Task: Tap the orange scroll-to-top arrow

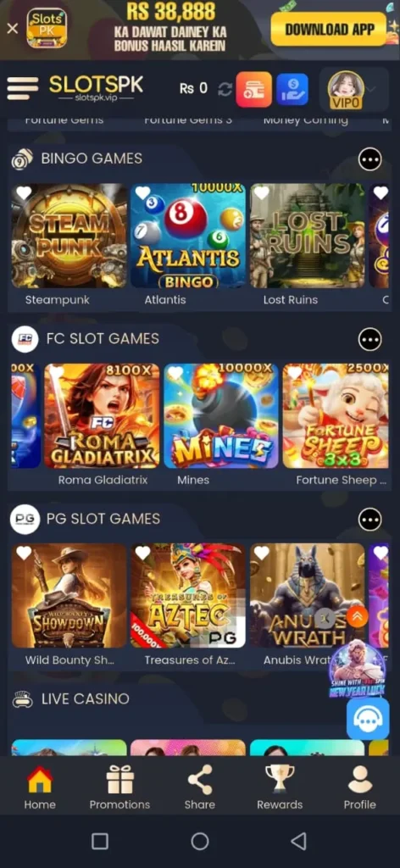Action: click(358, 617)
